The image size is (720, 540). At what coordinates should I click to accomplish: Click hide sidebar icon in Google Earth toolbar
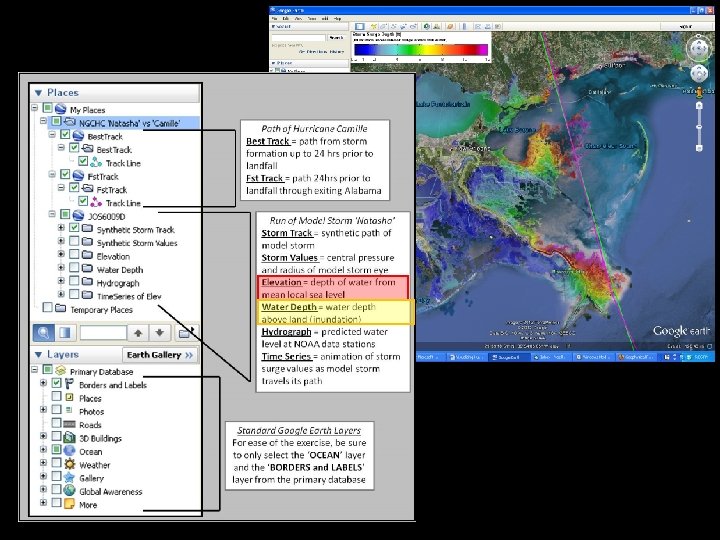tap(360, 27)
